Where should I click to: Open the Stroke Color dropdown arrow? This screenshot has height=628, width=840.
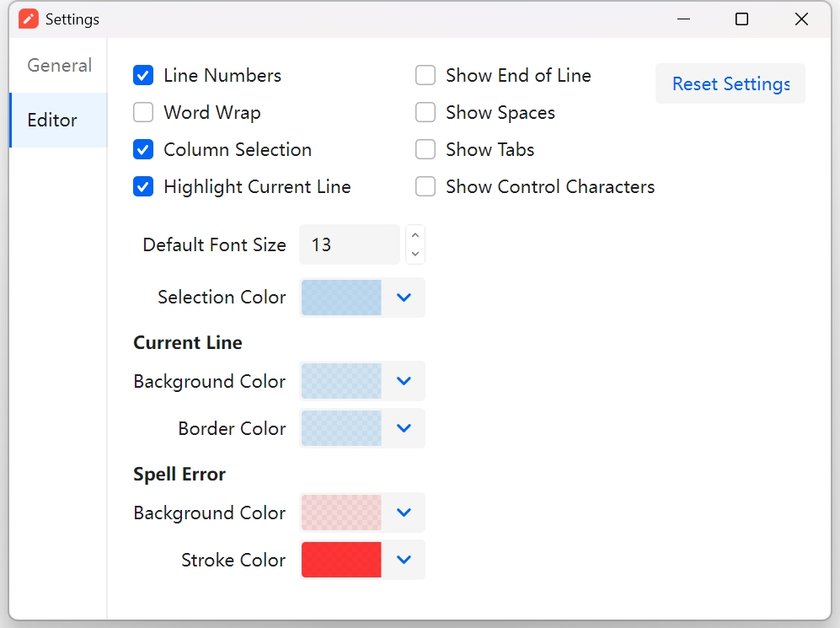[x=404, y=560]
